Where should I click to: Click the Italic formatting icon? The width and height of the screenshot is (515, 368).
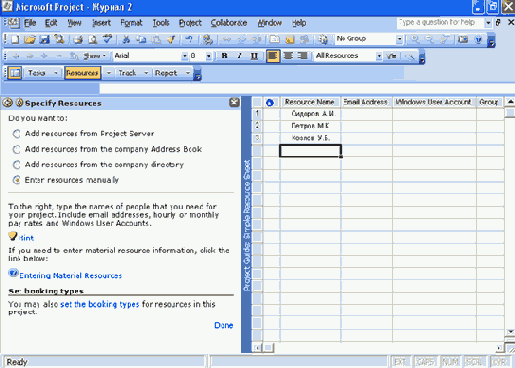(239, 56)
